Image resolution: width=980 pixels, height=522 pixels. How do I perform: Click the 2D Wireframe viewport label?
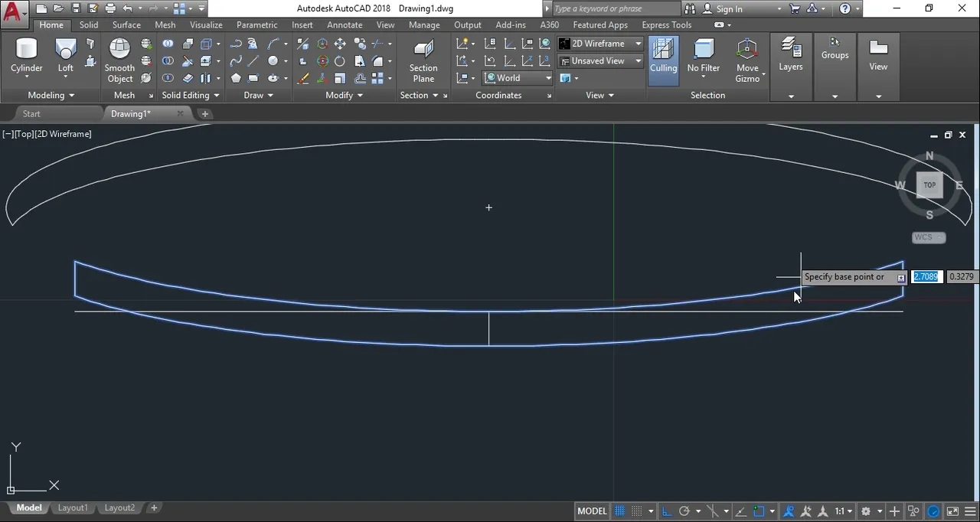[x=63, y=134]
